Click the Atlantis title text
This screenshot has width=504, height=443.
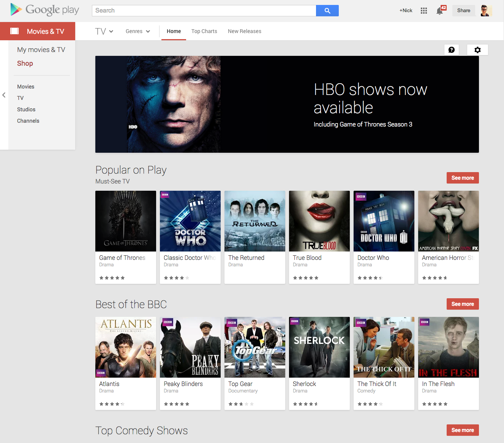click(x=109, y=384)
